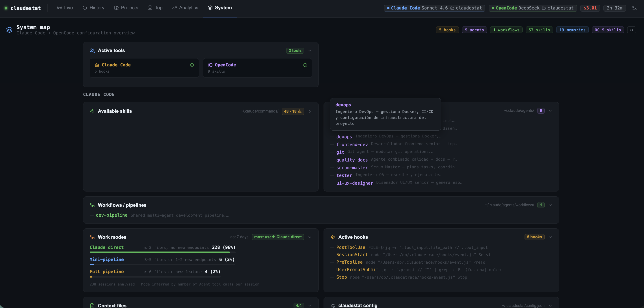The image size is (644, 308).
Task: Click the Claude Code green check icon
Action: [192, 65]
